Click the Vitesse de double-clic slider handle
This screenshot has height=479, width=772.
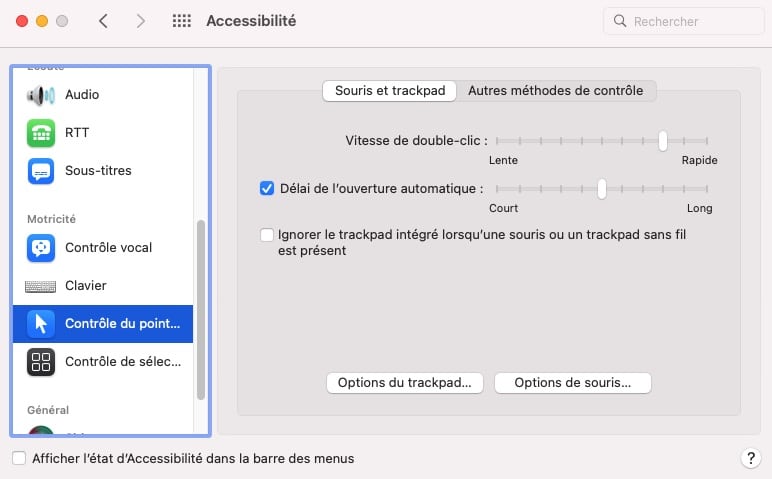click(663, 141)
